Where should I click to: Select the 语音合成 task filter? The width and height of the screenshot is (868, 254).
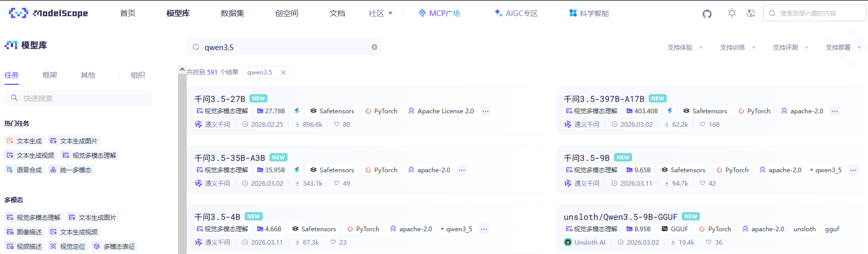coord(24,170)
